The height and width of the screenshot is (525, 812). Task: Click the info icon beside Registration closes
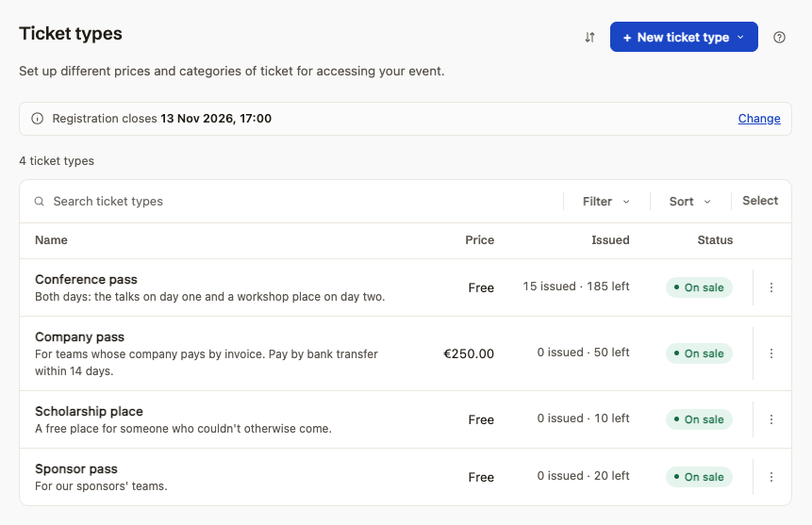tap(38, 119)
